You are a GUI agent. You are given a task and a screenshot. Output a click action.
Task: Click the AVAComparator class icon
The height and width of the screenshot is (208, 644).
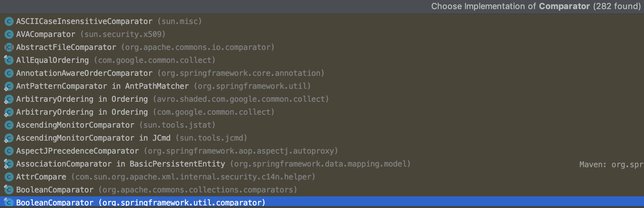9,34
